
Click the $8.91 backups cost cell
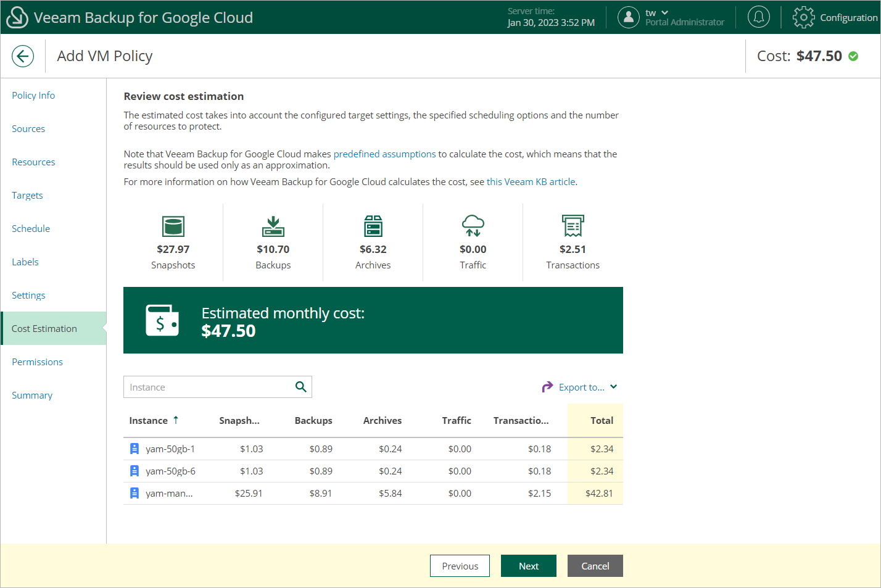[x=321, y=493]
